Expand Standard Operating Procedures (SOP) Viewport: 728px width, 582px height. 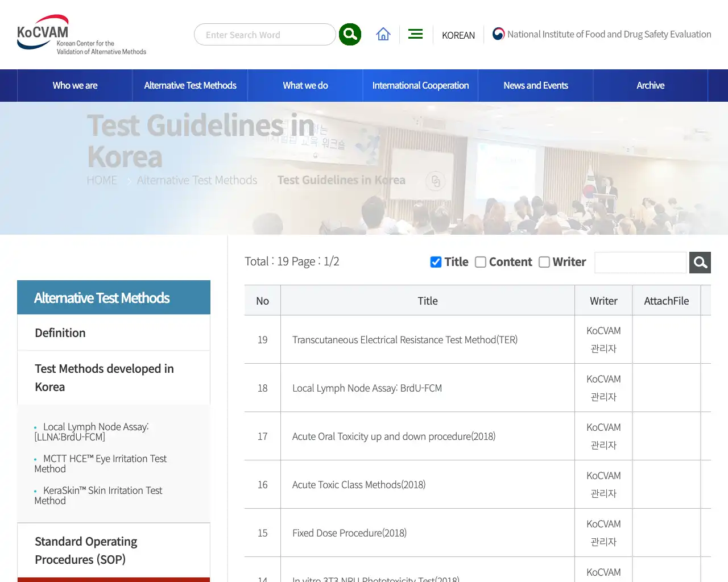114,550
